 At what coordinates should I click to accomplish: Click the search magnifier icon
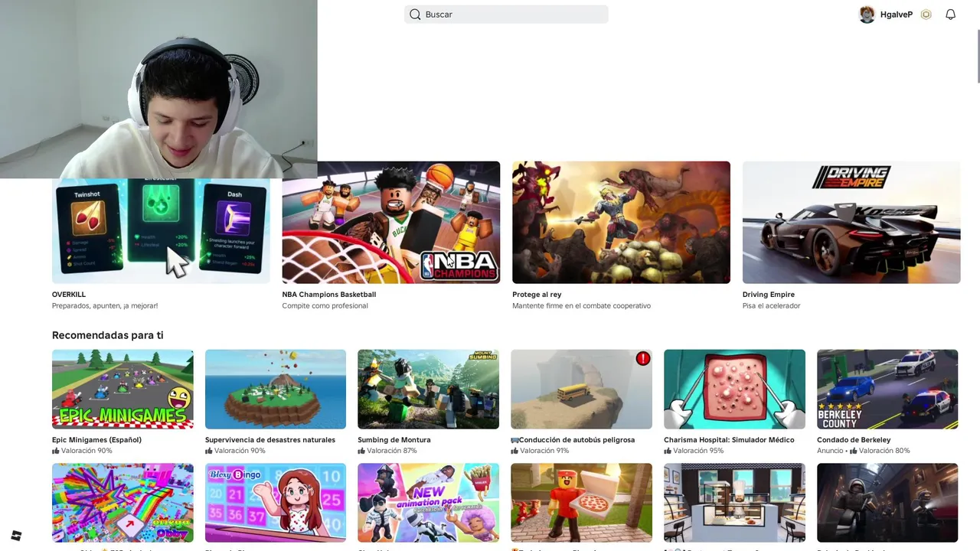coord(415,15)
